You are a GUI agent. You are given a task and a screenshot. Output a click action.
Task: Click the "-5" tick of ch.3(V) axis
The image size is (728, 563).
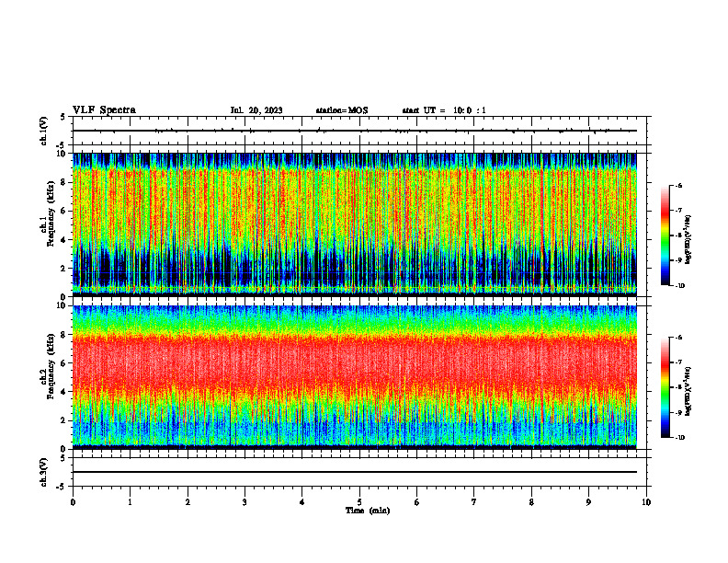pos(62,487)
